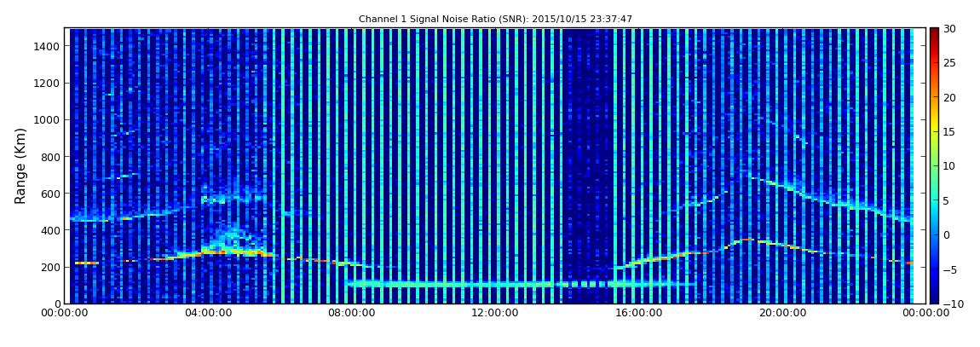Click the 400 range tick label
Viewport: 980px width, 347px height.
point(50,230)
